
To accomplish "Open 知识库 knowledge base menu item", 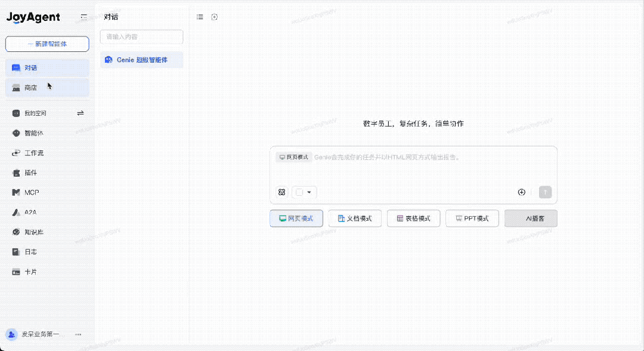I will pyautogui.click(x=33, y=232).
